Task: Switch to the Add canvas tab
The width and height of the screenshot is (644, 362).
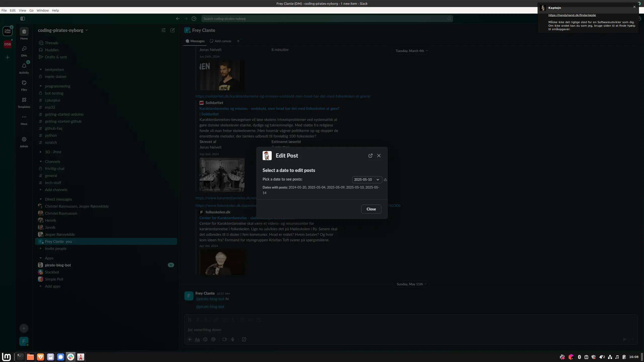Action: coord(220,41)
